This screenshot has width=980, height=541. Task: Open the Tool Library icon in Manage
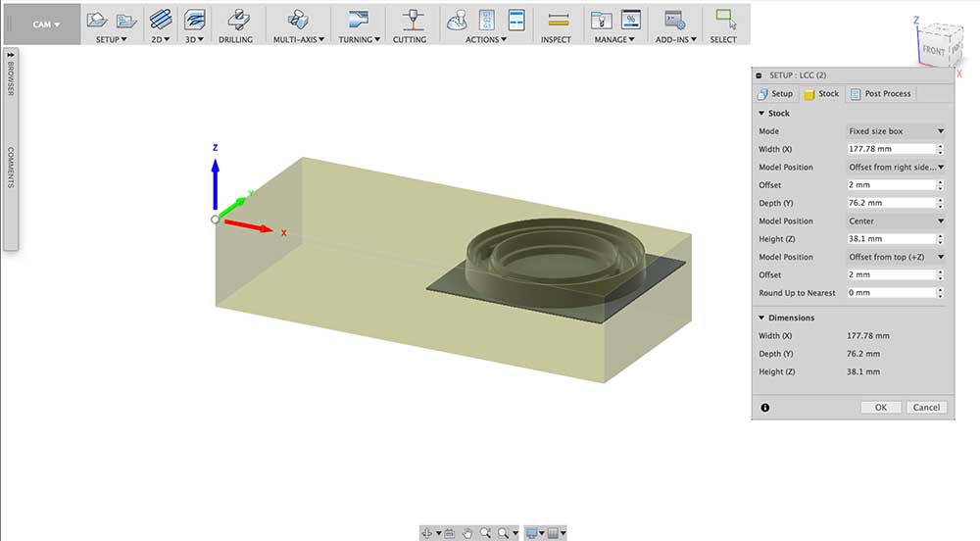pos(602,20)
